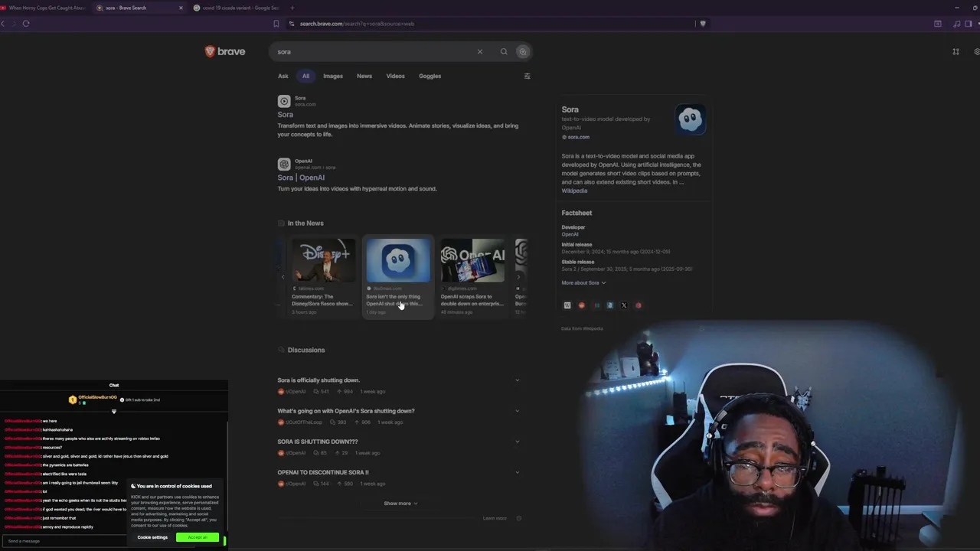The image size is (980, 551).
Task: Click 'Accept all' cookies button
Action: click(x=198, y=537)
